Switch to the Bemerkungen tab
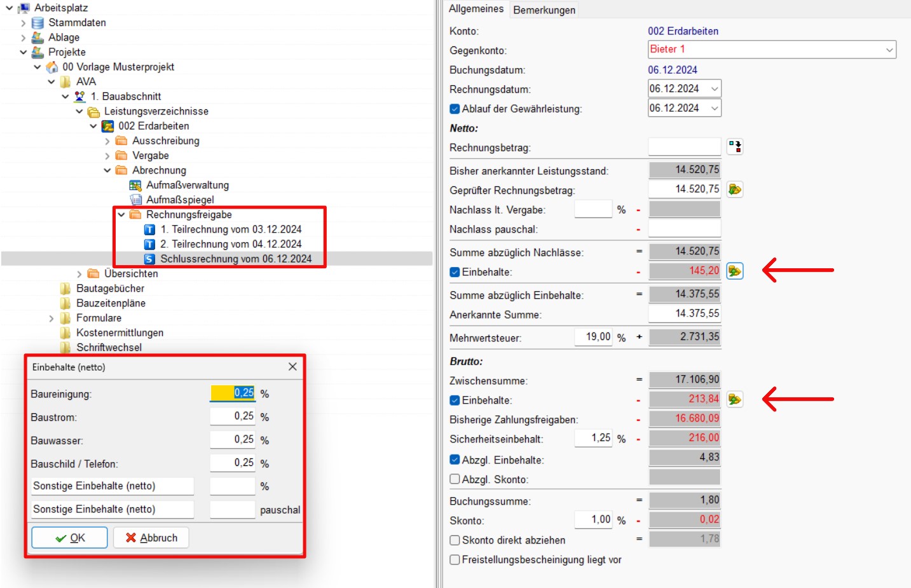The image size is (911, 588). (x=544, y=10)
